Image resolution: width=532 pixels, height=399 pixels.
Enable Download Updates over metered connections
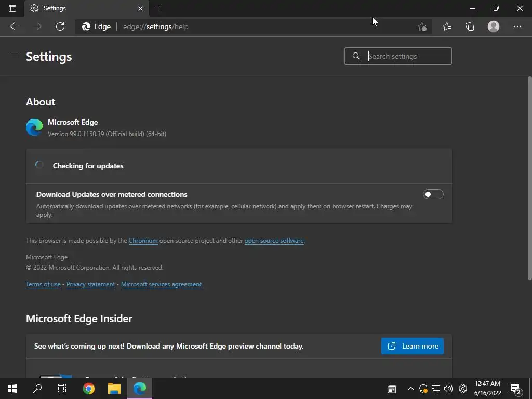pyautogui.click(x=433, y=194)
